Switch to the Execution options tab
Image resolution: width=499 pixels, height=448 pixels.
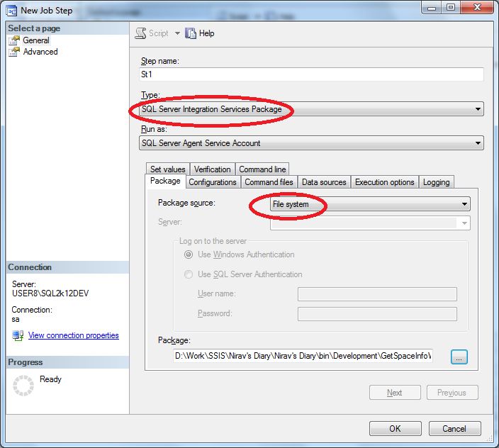click(385, 182)
